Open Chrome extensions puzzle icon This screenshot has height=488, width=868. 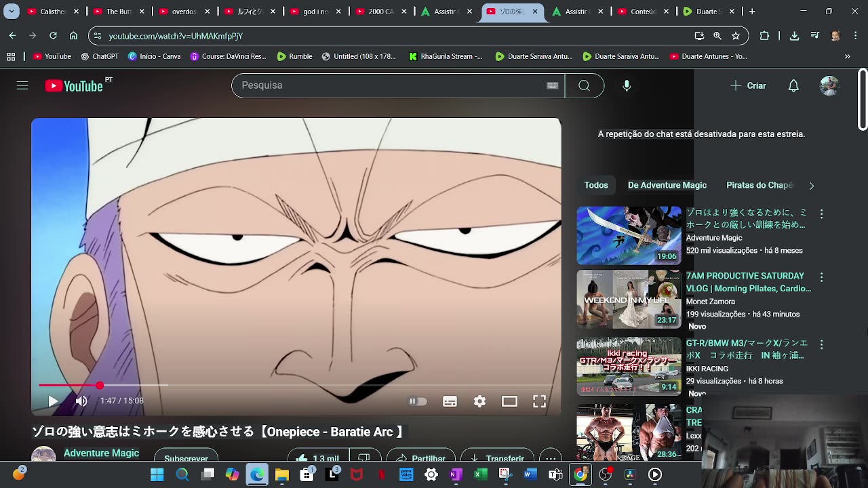(x=765, y=36)
